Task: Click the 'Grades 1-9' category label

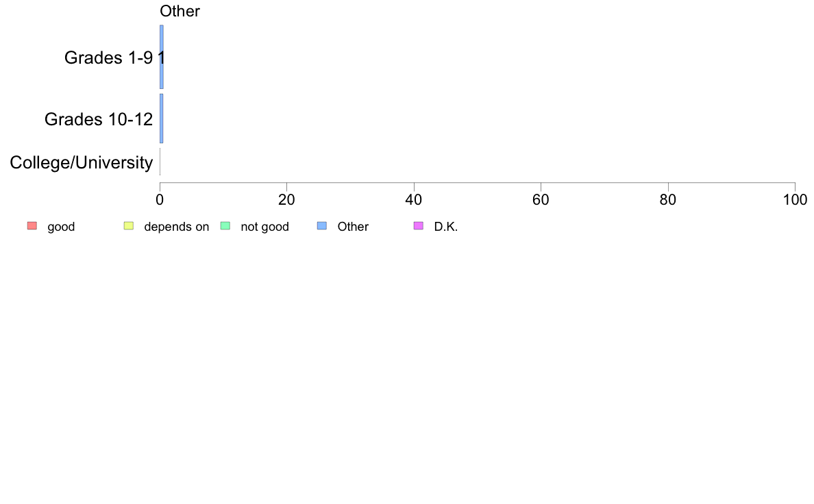Action: (108, 58)
